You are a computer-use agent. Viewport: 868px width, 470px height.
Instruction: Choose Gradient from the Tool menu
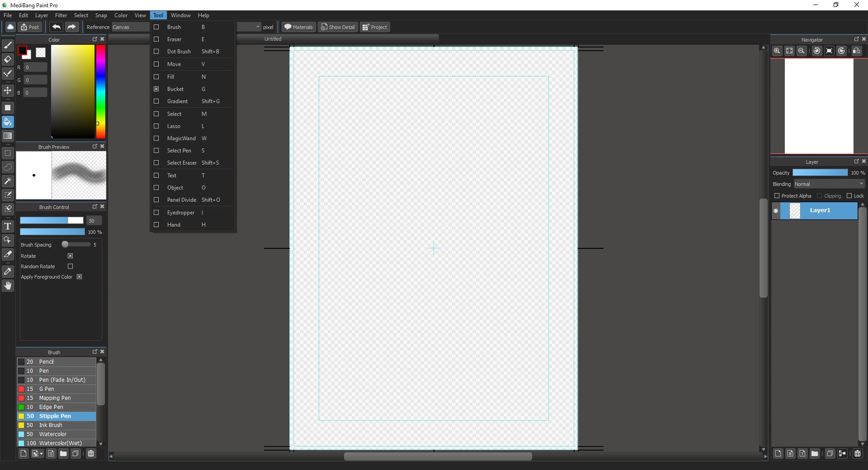point(192,101)
